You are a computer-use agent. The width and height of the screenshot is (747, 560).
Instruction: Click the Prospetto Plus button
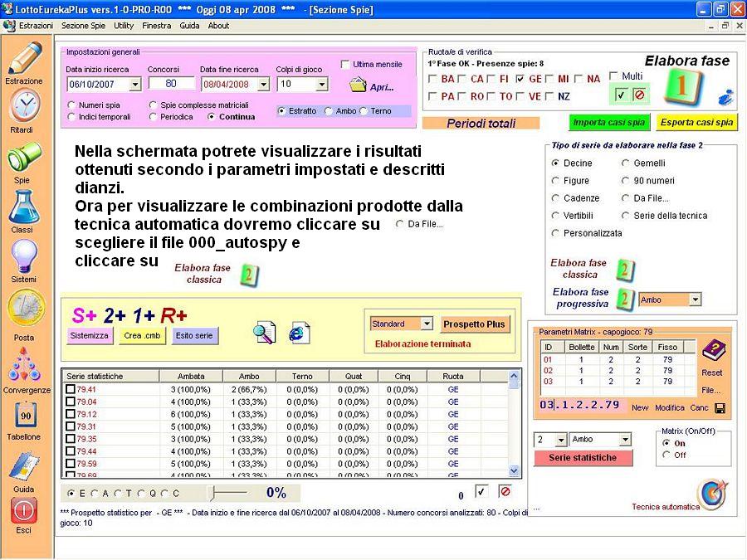(x=474, y=324)
